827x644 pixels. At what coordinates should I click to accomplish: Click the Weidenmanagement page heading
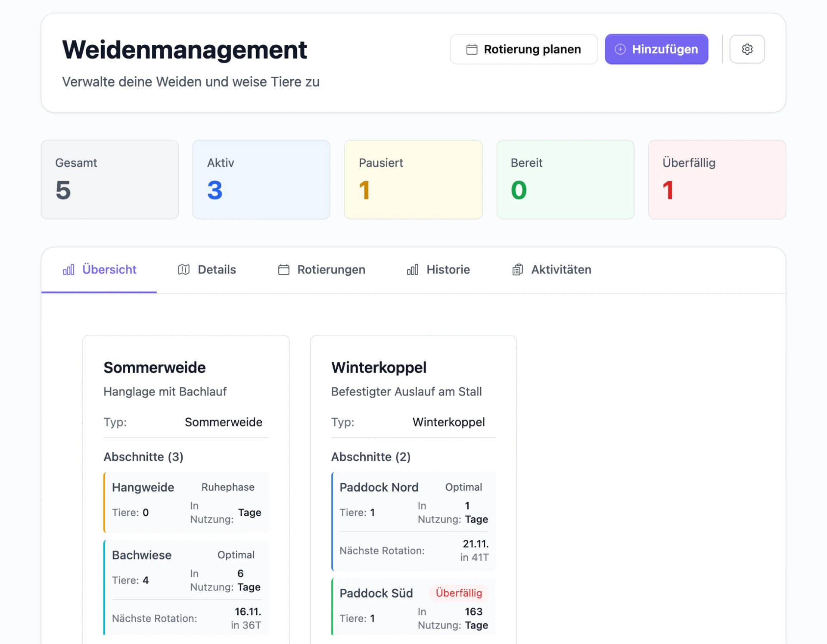tap(184, 50)
